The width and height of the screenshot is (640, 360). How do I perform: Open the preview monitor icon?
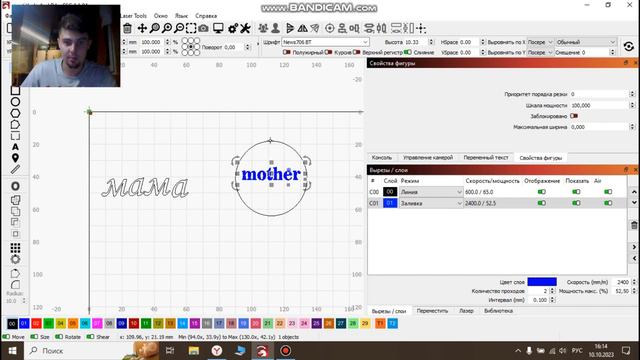(218, 28)
